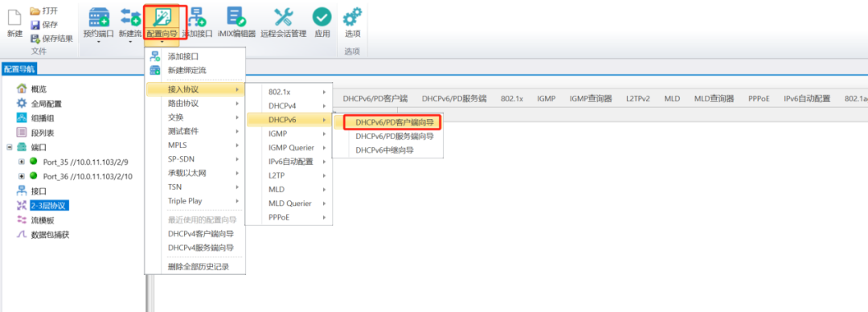
Task: Open a file with 打开
Action: pos(43,10)
